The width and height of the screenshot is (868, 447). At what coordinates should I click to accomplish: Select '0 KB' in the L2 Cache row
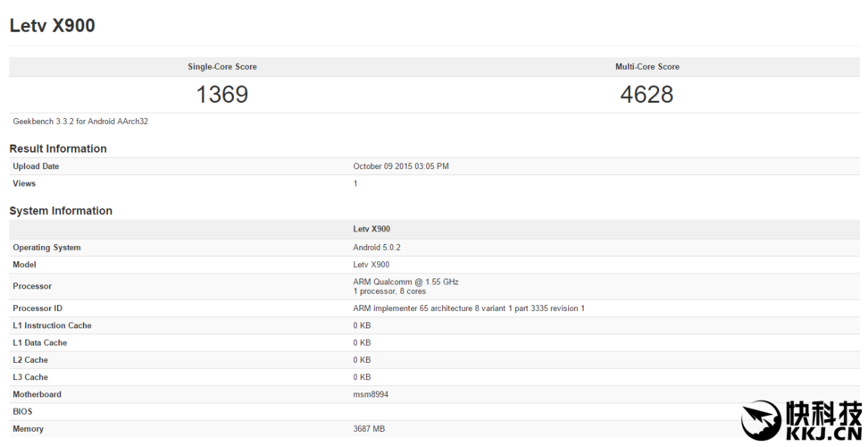pos(362,359)
